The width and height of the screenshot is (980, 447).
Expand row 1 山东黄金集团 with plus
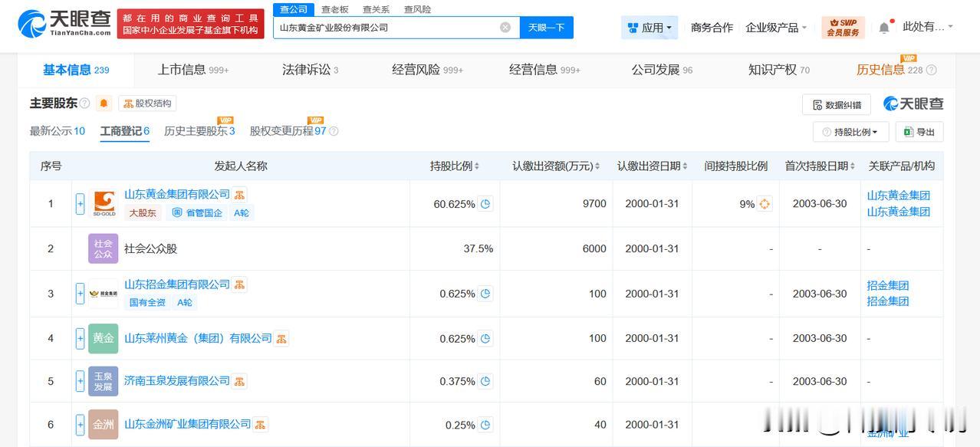(x=80, y=204)
